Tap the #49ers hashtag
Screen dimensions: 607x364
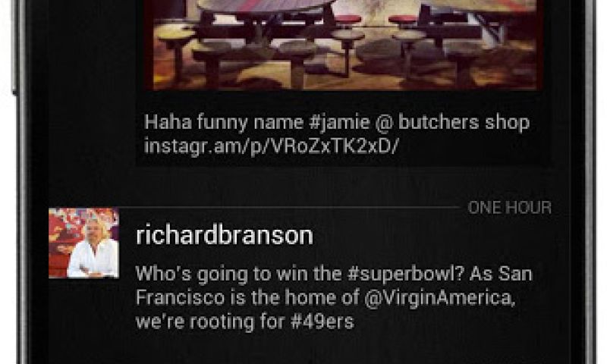[322, 322]
